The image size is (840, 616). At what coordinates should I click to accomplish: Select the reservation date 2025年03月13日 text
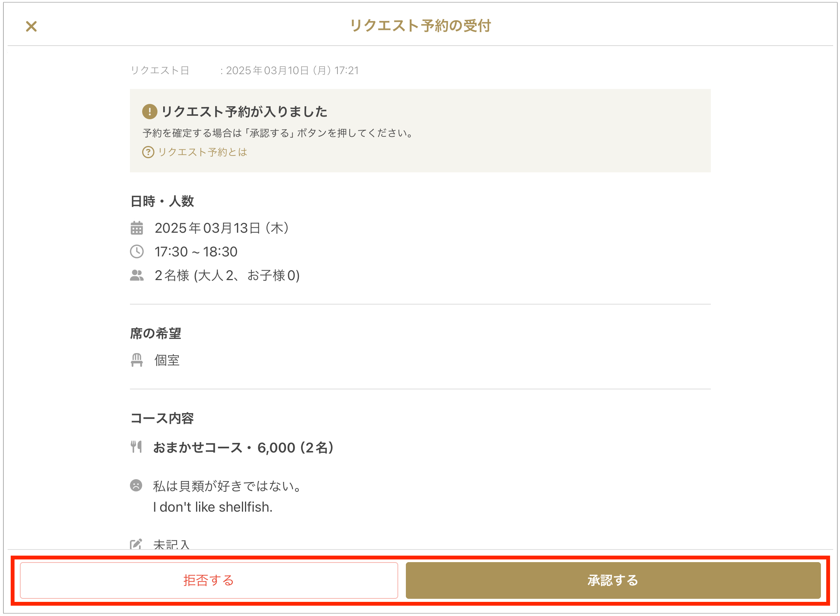222,228
